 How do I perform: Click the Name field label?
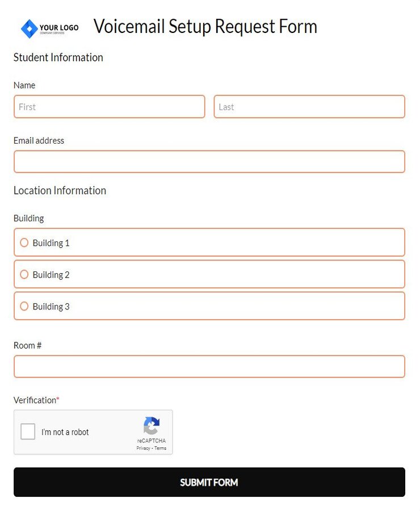point(24,85)
